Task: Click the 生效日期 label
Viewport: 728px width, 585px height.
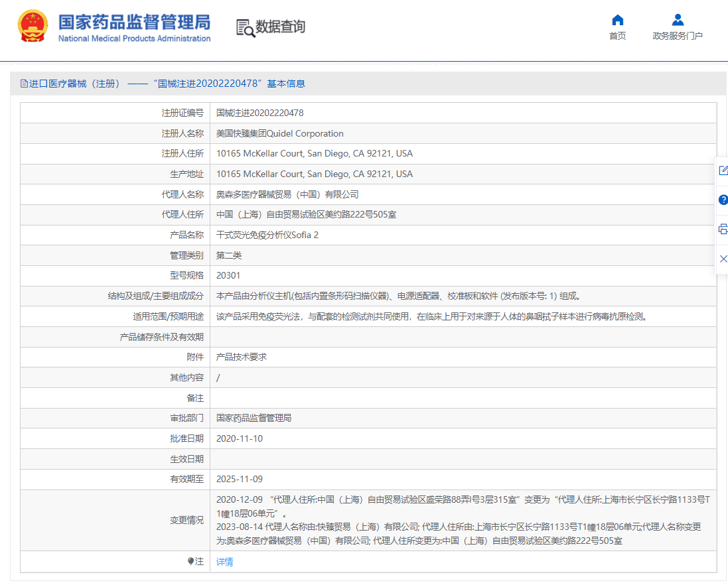Action: (x=186, y=459)
